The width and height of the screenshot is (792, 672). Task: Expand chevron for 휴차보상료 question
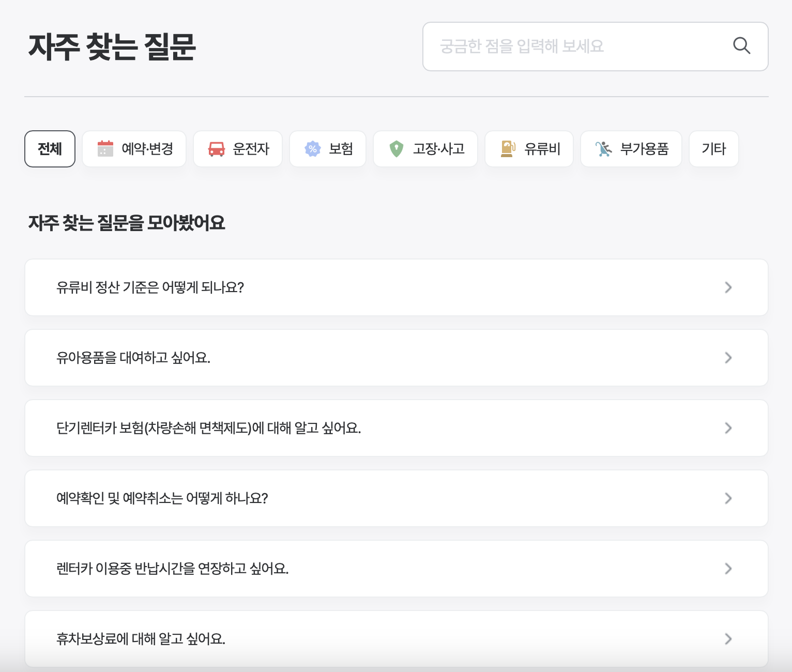tap(728, 639)
